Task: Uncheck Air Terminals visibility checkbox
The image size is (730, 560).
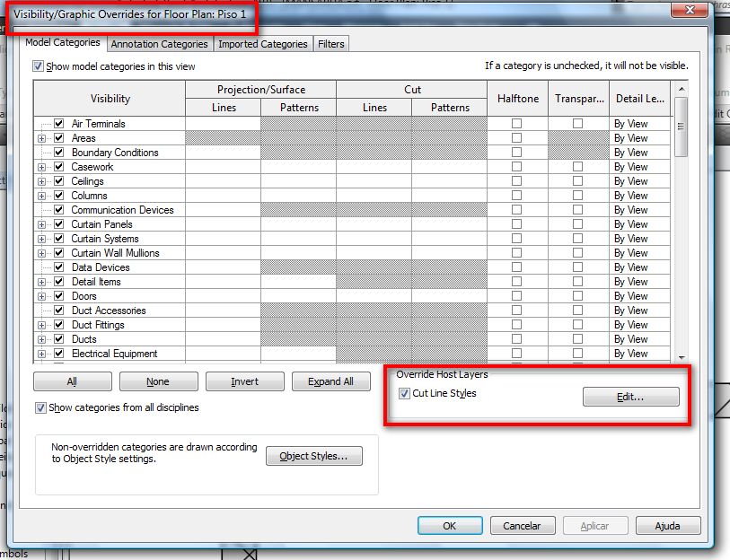Action: point(59,123)
